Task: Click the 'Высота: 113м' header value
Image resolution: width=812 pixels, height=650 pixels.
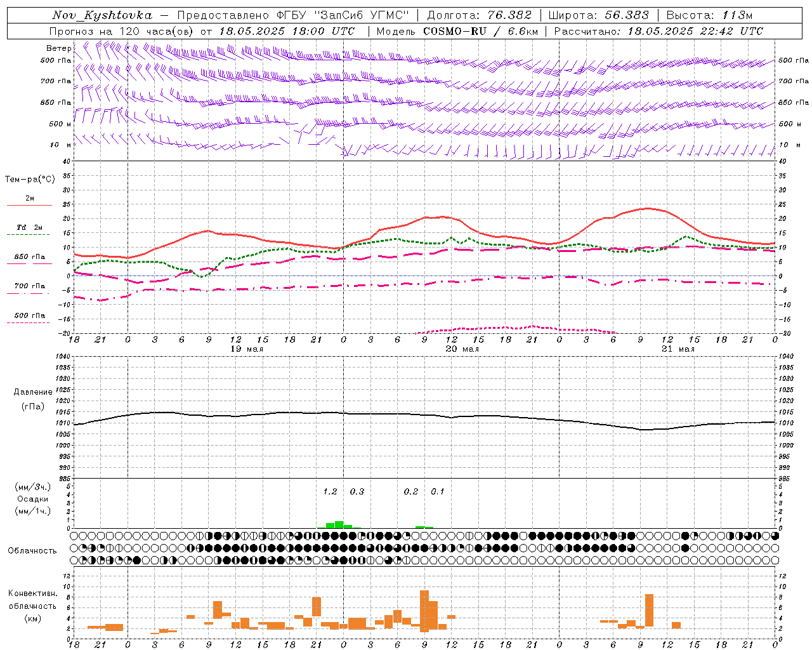Action: 709,15
